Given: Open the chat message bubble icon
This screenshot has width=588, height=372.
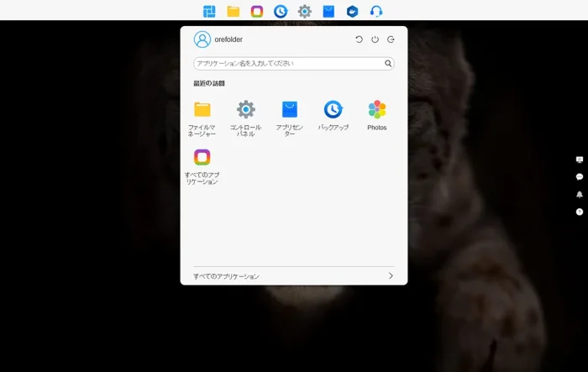Looking at the screenshot, I should pos(580,177).
